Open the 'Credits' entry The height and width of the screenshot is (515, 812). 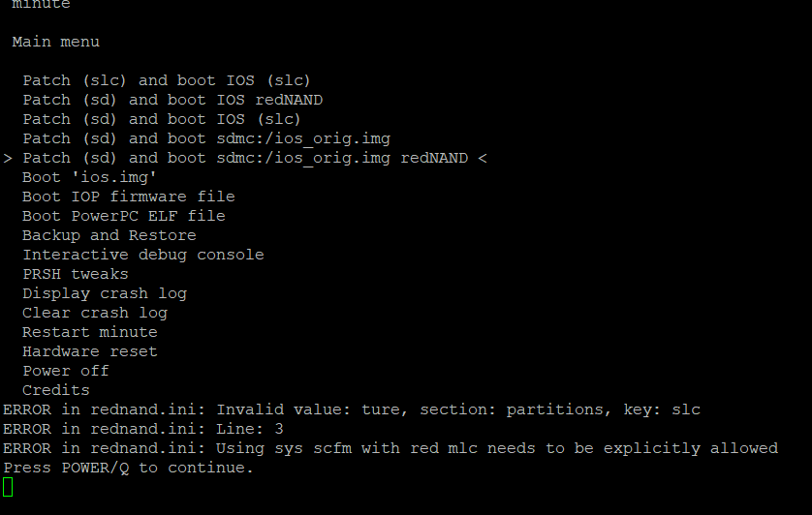point(56,390)
